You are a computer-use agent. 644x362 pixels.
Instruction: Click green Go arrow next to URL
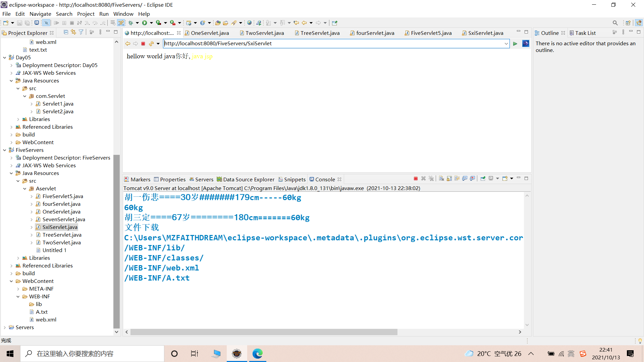(515, 44)
